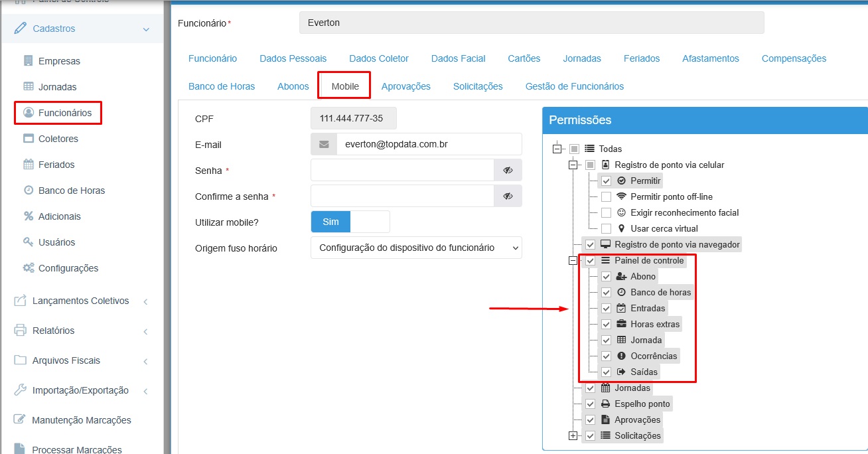Switch to the Dados Facial tab
The height and width of the screenshot is (454, 868).
458,58
